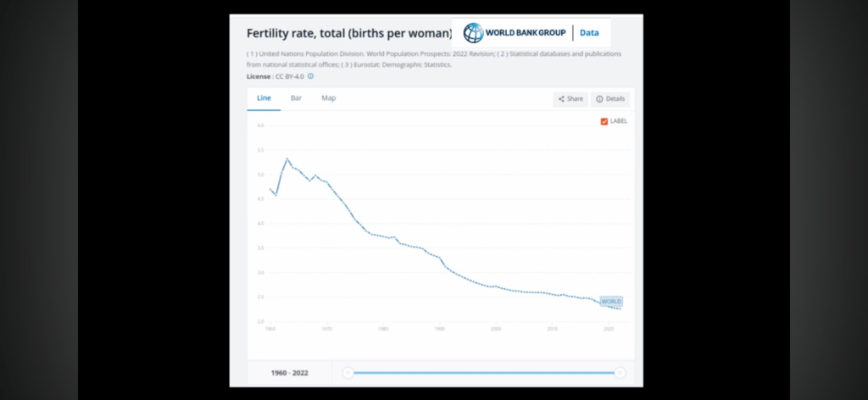
Task: Click the middle of the year slider track
Action: (x=483, y=372)
